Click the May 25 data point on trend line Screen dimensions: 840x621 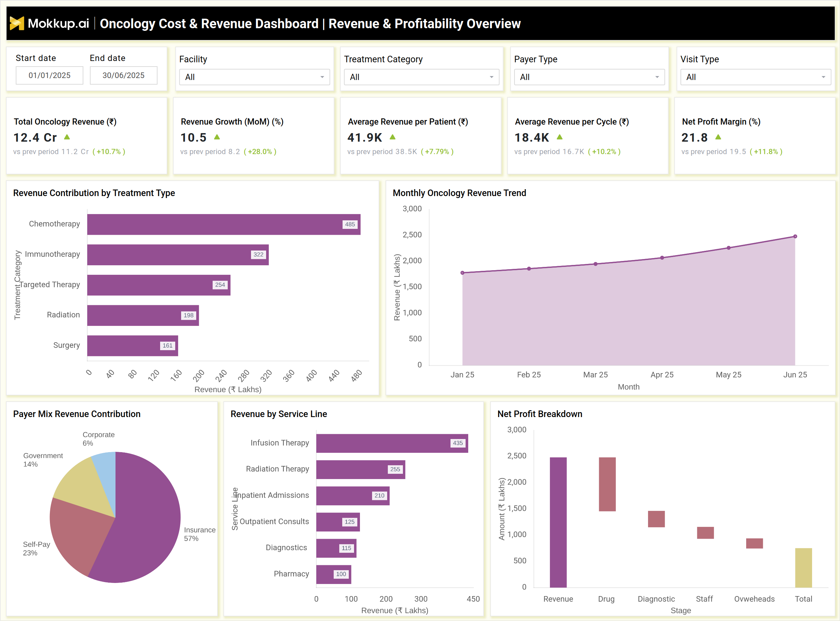[x=729, y=248]
